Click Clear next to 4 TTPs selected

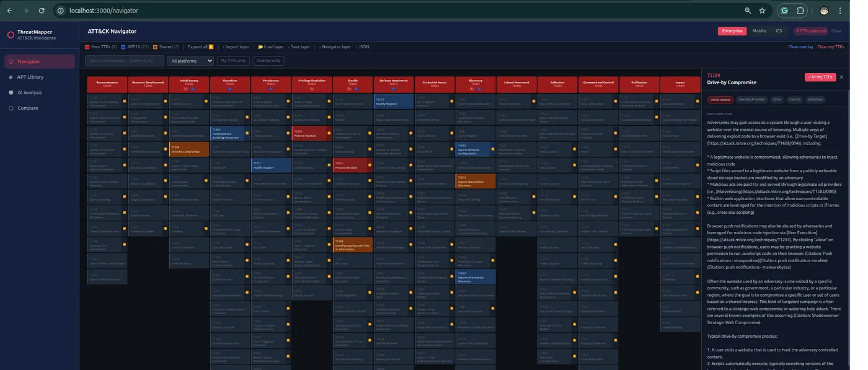click(x=836, y=31)
